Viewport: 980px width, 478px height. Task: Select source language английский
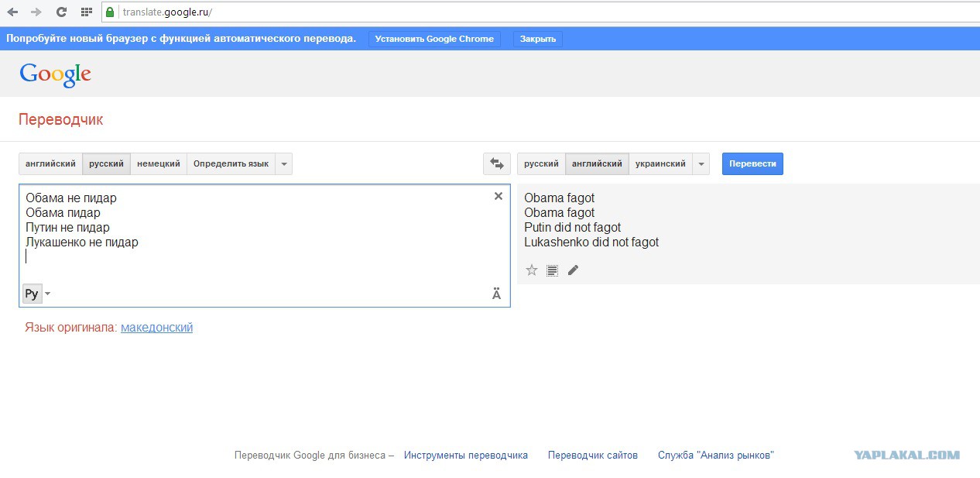point(50,163)
